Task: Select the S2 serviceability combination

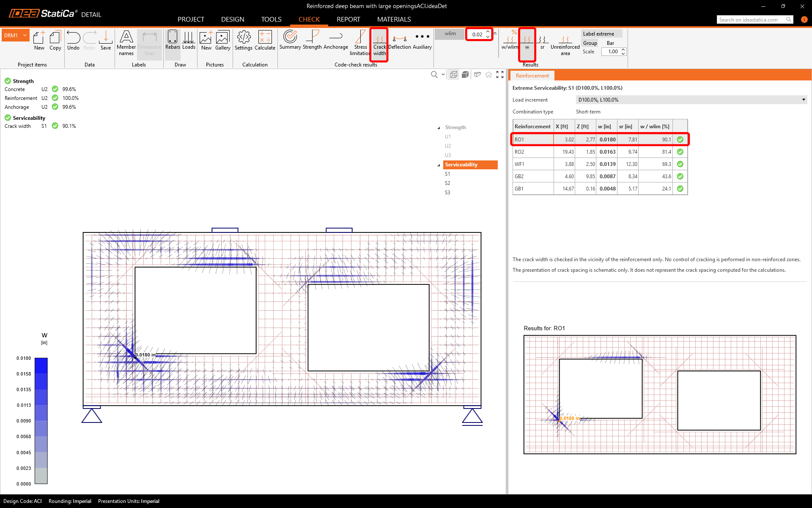Action: pos(447,183)
